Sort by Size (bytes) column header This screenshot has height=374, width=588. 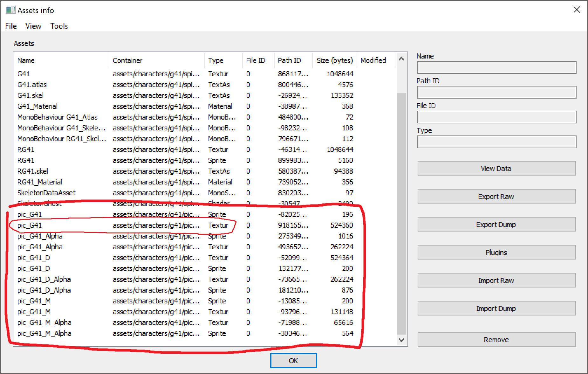(334, 60)
